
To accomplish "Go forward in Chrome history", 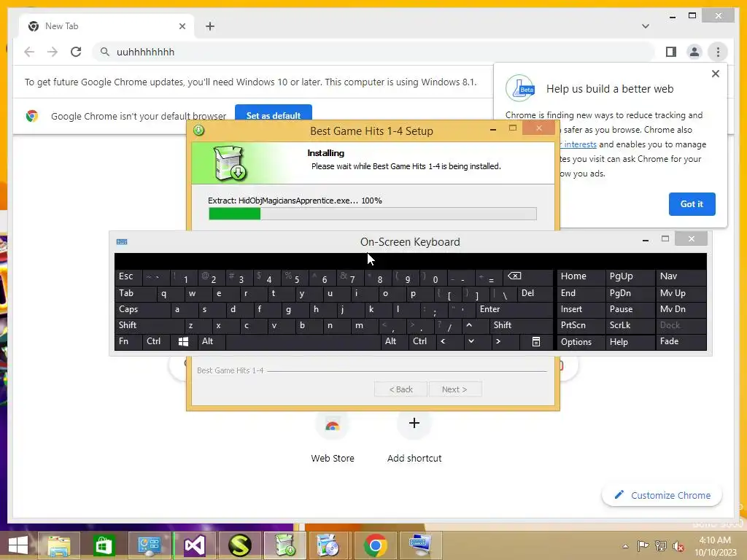I will coord(53,52).
